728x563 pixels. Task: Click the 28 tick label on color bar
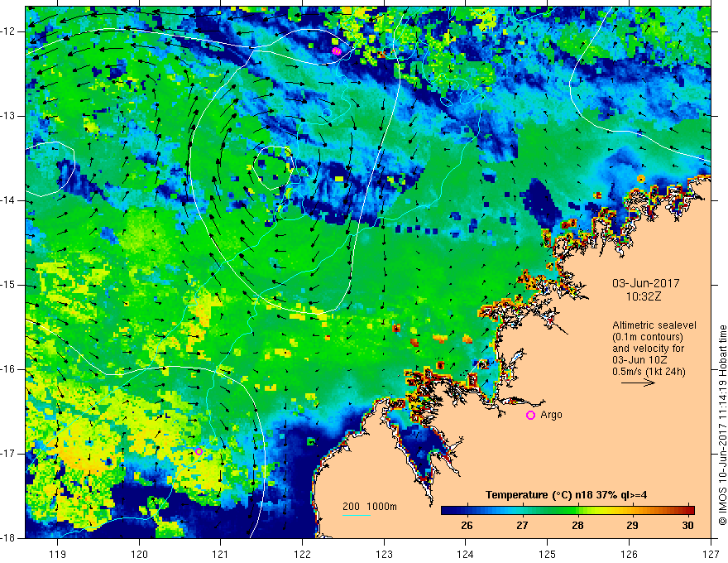pos(577,526)
